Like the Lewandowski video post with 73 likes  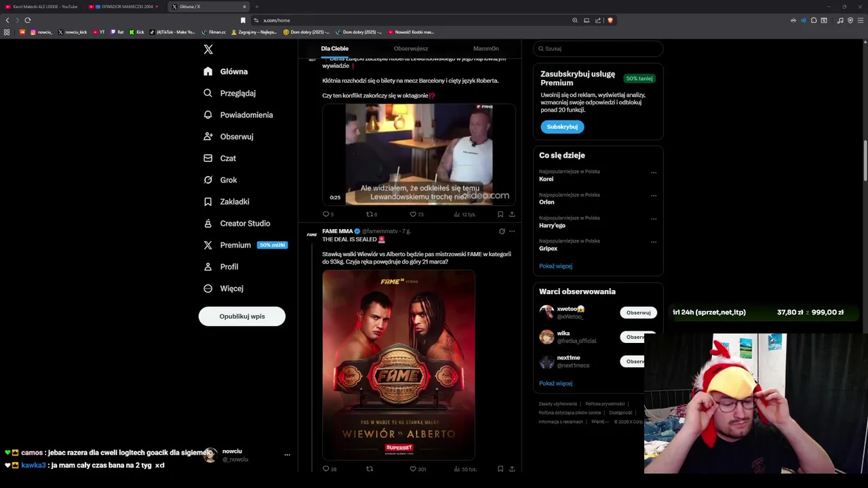pyautogui.click(x=413, y=214)
